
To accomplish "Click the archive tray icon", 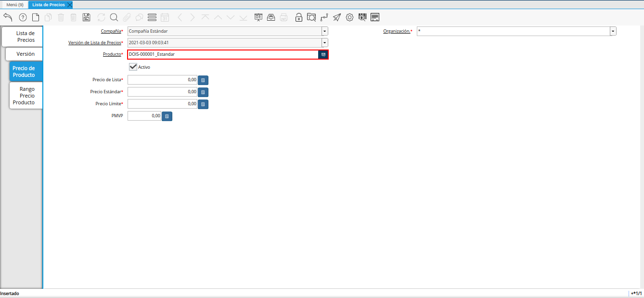I will [271, 17].
